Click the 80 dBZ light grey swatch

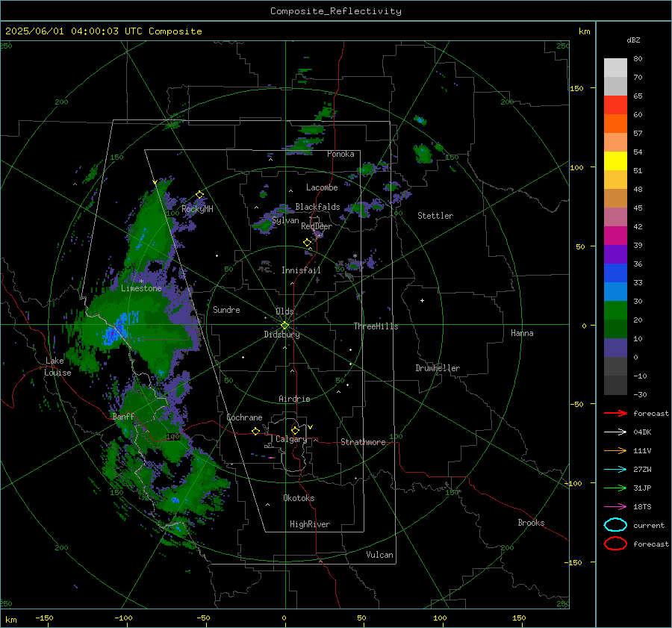(x=615, y=67)
